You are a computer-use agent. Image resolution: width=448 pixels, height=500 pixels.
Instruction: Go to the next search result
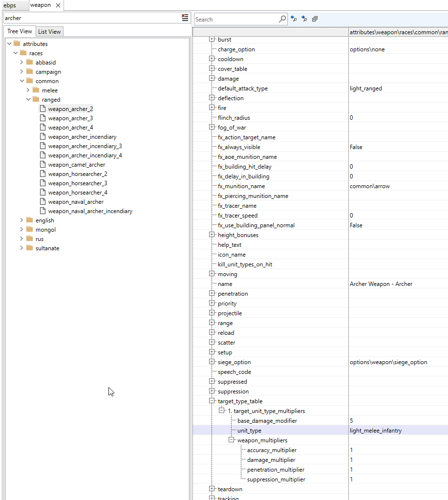click(304, 19)
